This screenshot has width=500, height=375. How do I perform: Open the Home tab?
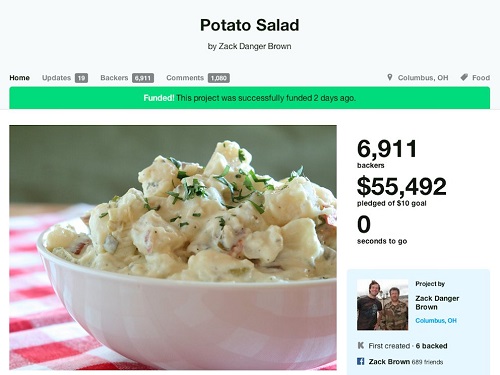20,78
